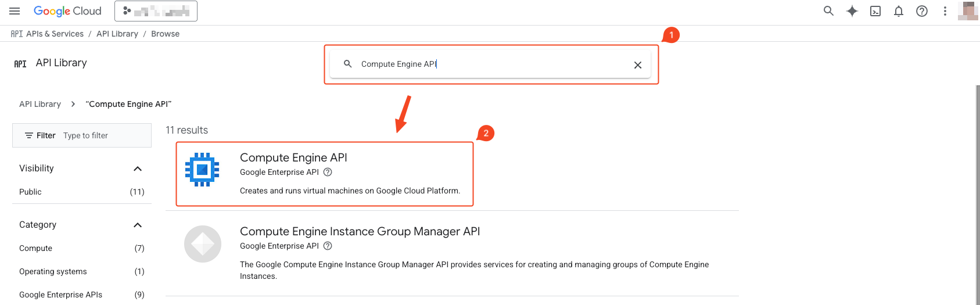Click help icon for Instance Group Manager Enterprise API
Image resolution: width=980 pixels, height=305 pixels.
[x=328, y=246]
